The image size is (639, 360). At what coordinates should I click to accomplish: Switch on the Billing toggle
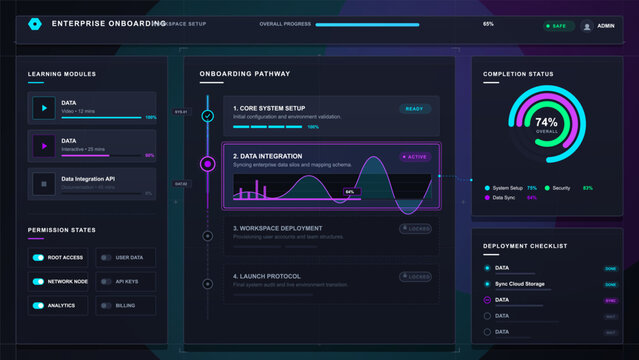(106, 306)
